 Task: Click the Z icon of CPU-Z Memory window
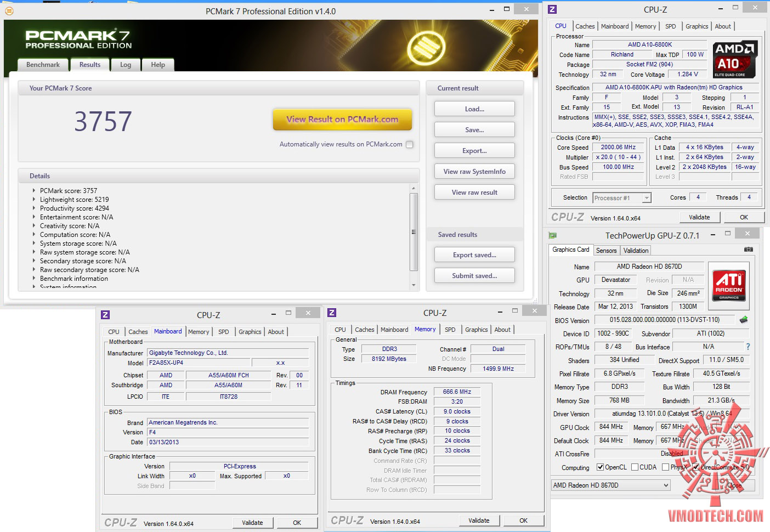[x=331, y=313]
